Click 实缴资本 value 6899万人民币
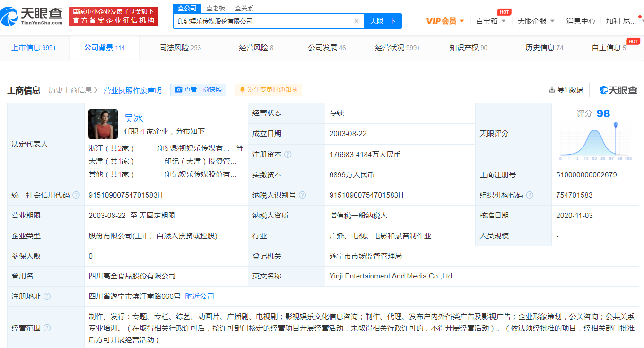The height and width of the screenshot is (348, 644). point(352,175)
